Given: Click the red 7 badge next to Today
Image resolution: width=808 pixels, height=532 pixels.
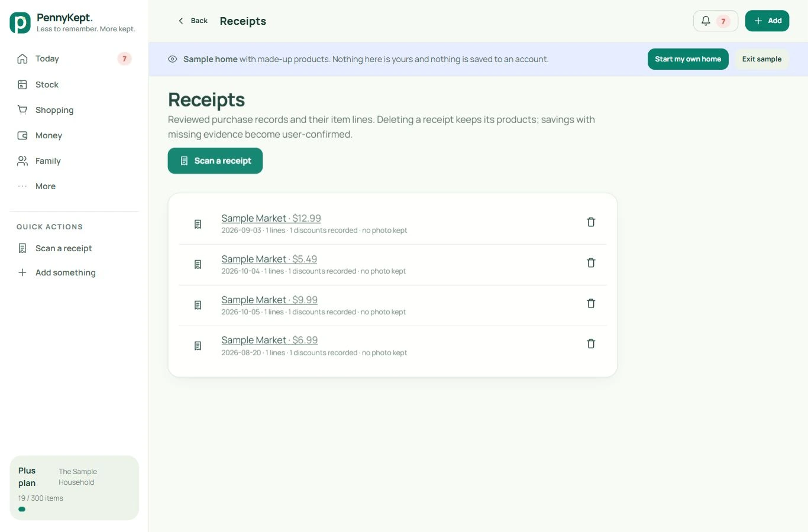Looking at the screenshot, I should [124, 59].
